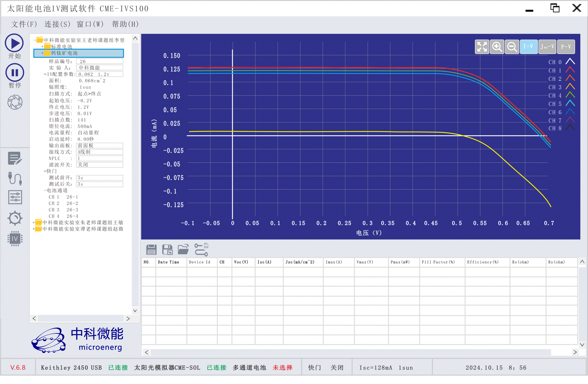The image size is (588, 384).
Task: Switch chart to Jsc-V view
Action: 547,47
